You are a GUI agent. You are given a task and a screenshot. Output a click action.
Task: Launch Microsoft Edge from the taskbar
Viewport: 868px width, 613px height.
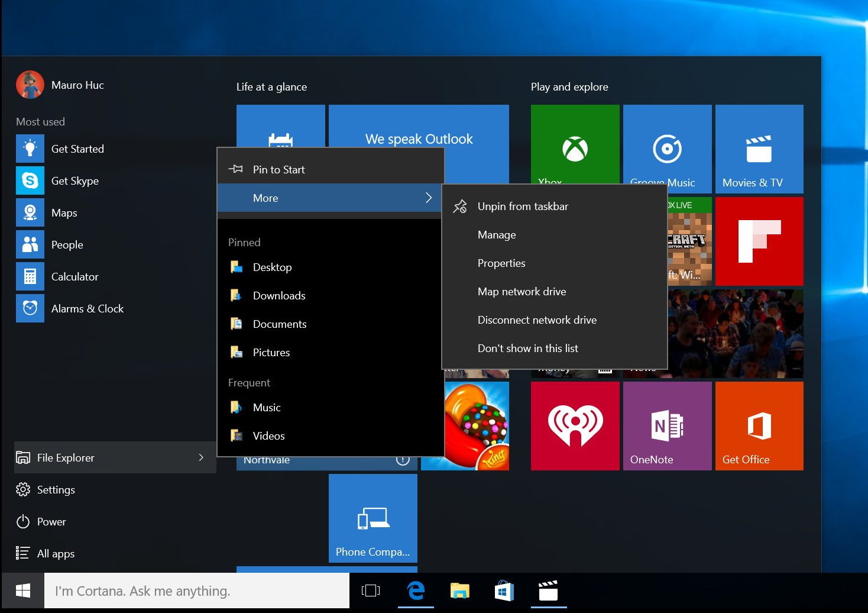tap(416, 591)
